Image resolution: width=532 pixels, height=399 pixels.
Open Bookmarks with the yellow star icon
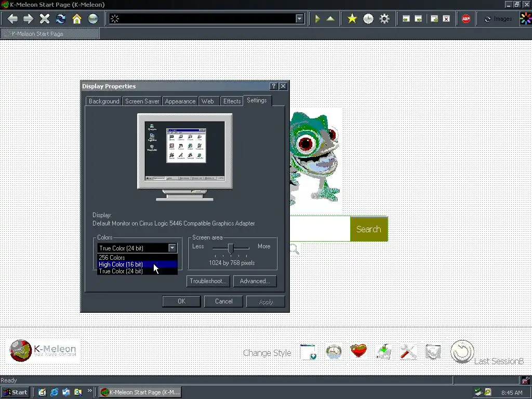[x=352, y=19]
